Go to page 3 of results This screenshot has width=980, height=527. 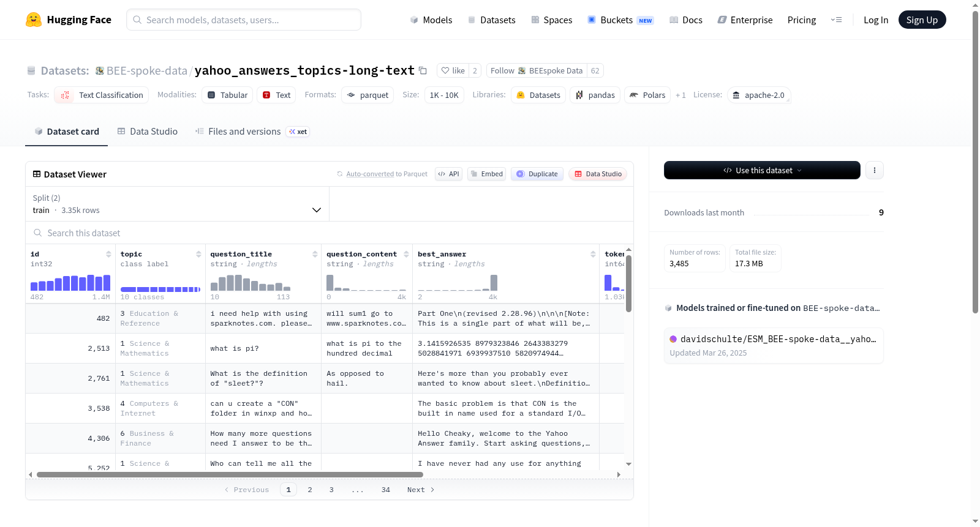pyautogui.click(x=331, y=490)
